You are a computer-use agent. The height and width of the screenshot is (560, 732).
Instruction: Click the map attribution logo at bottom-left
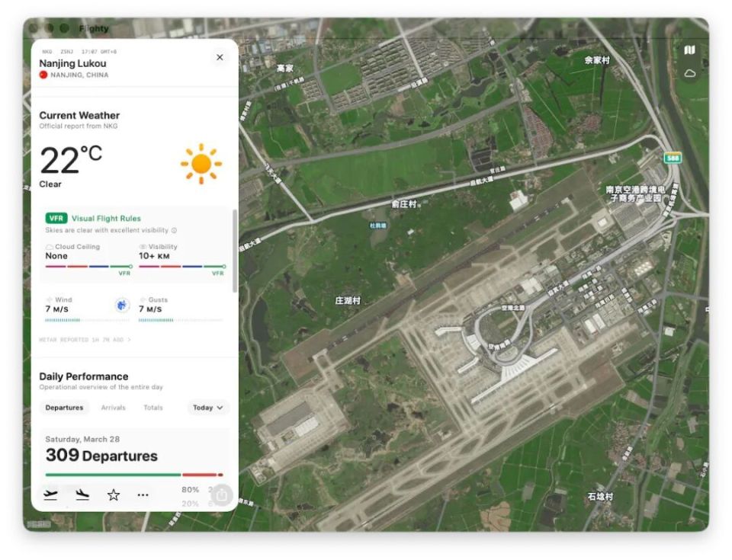[x=39, y=524]
